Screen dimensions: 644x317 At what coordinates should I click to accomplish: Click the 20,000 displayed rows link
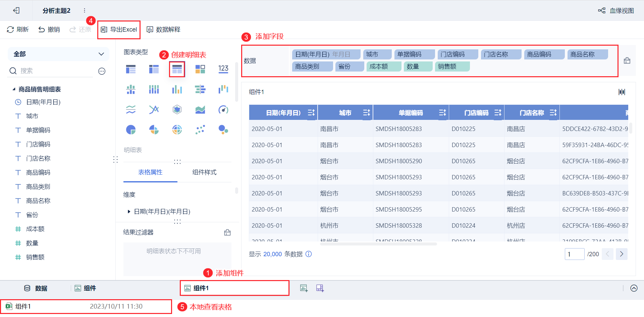point(273,254)
